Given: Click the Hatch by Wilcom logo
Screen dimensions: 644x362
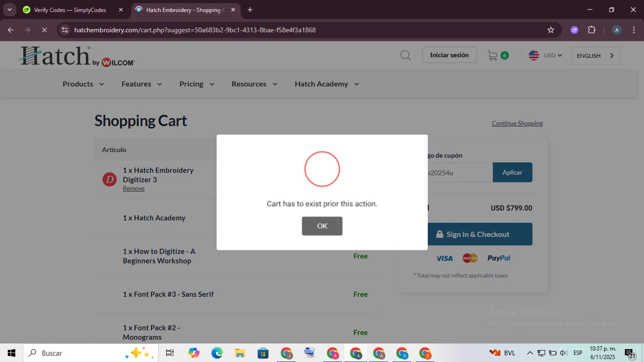Looking at the screenshot, I should coord(77,56).
